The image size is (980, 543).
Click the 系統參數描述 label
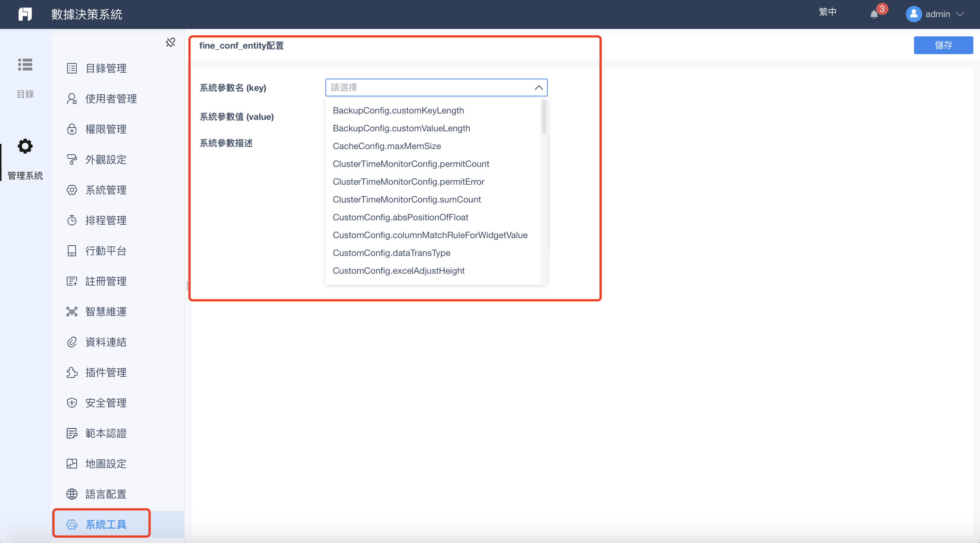pyautogui.click(x=226, y=143)
